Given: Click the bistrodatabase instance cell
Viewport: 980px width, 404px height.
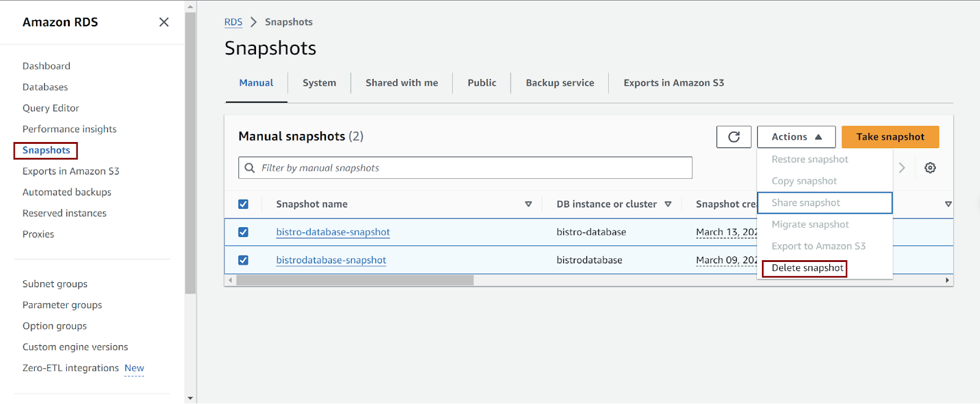Looking at the screenshot, I should (589, 260).
